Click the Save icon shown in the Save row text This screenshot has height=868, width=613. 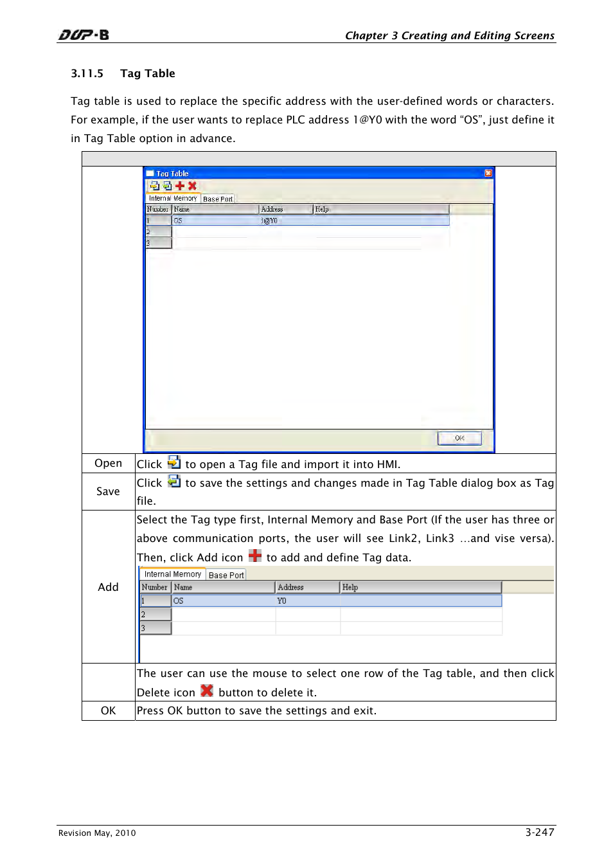pos(173,481)
